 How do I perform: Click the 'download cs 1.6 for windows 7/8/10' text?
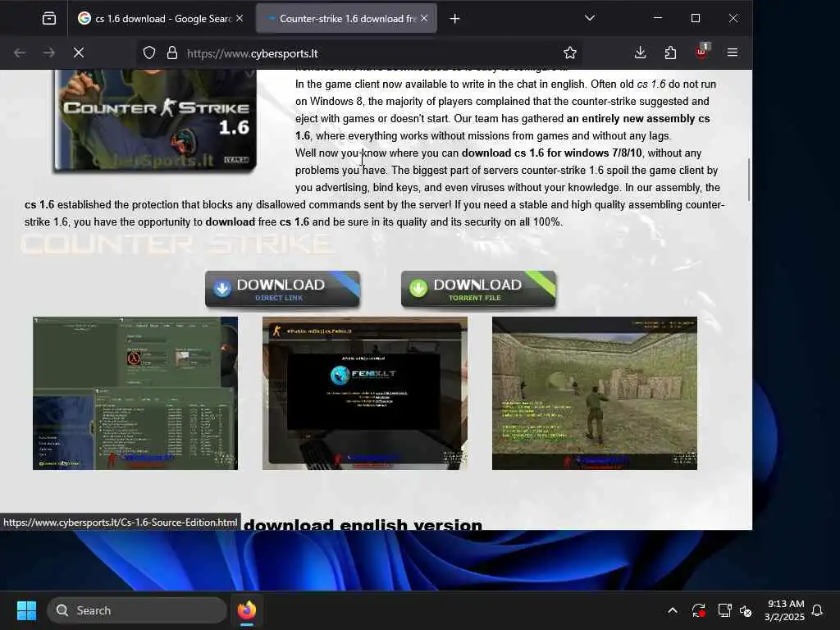(551, 153)
